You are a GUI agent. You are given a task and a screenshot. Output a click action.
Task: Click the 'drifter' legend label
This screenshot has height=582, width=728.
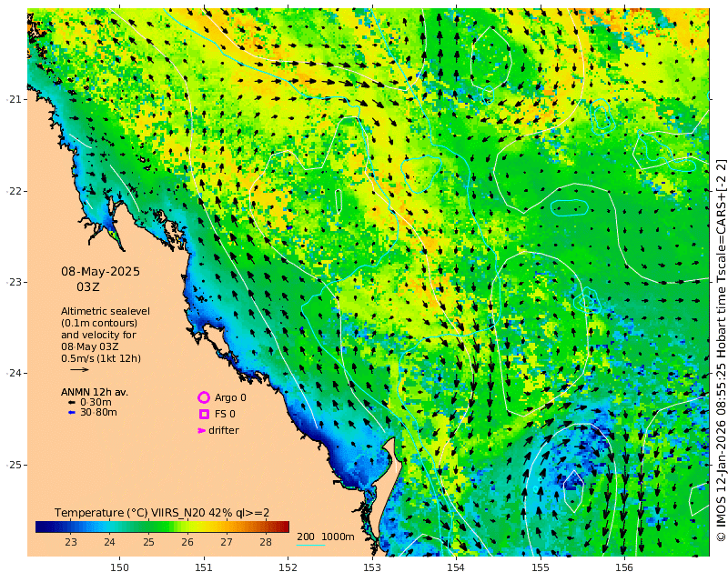coord(224,430)
